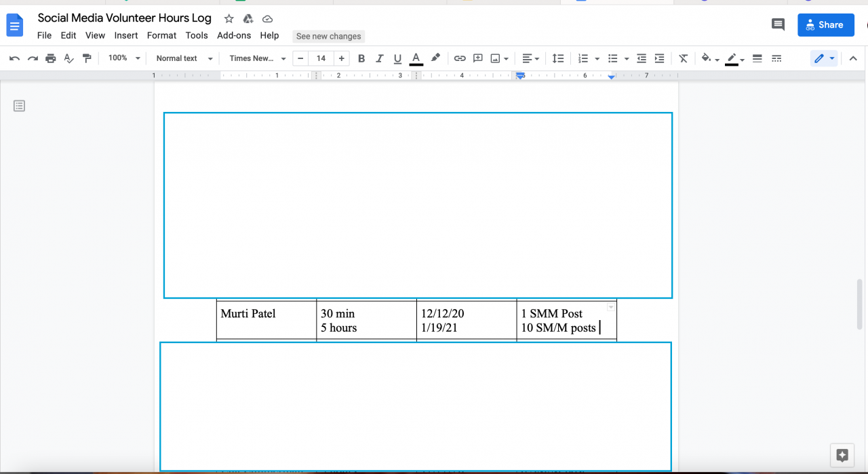Open the highlight color marker
Image resolution: width=868 pixels, height=474 pixels.
pyautogui.click(x=435, y=58)
